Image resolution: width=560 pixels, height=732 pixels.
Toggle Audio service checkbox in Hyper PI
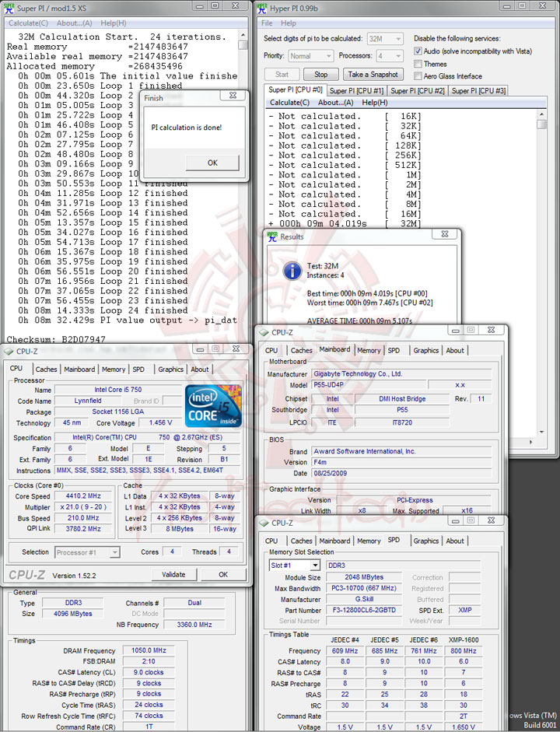[418, 51]
